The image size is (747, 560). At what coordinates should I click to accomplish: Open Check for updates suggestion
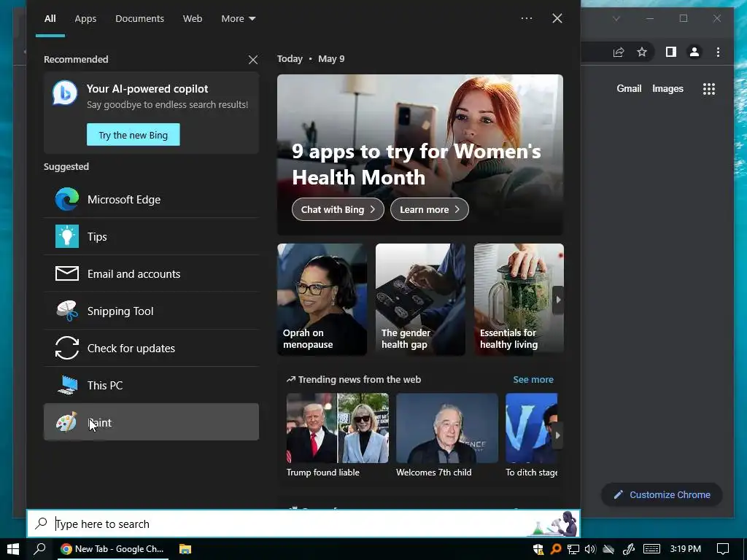(151, 348)
